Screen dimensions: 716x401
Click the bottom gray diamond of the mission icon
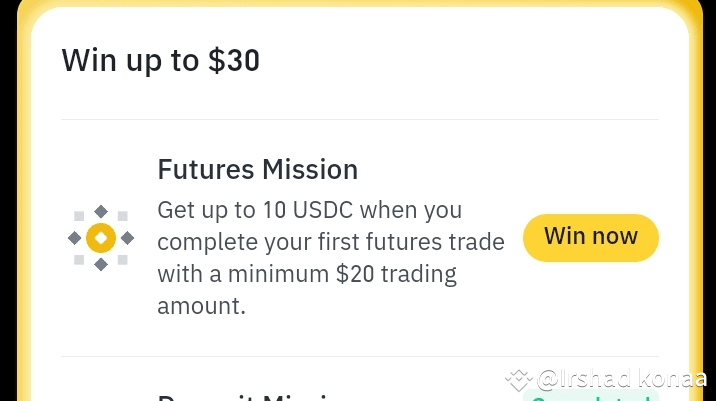pos(100,264)
